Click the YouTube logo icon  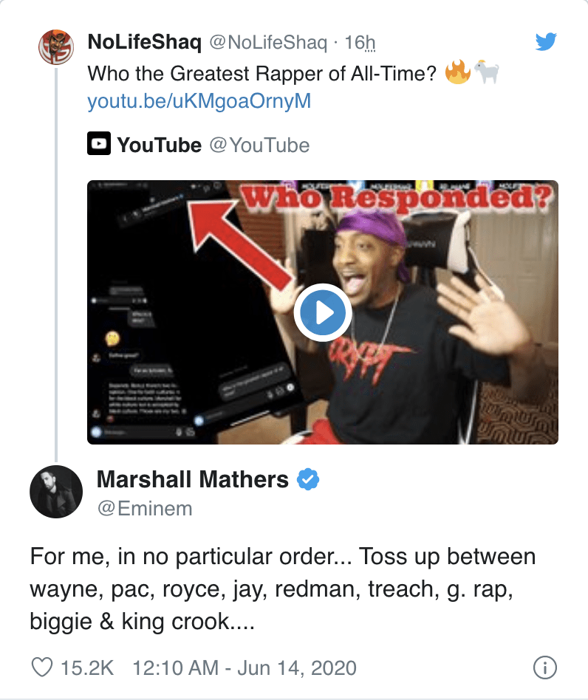point(99,145)
